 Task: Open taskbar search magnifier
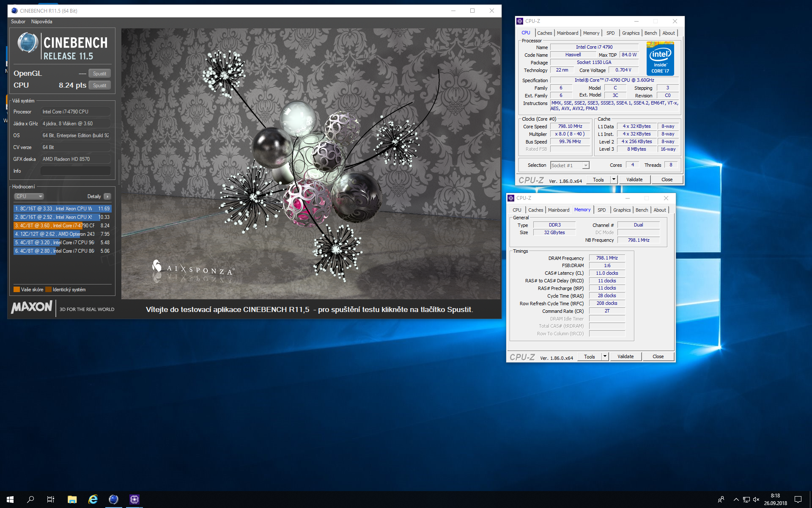pos(30,500)
